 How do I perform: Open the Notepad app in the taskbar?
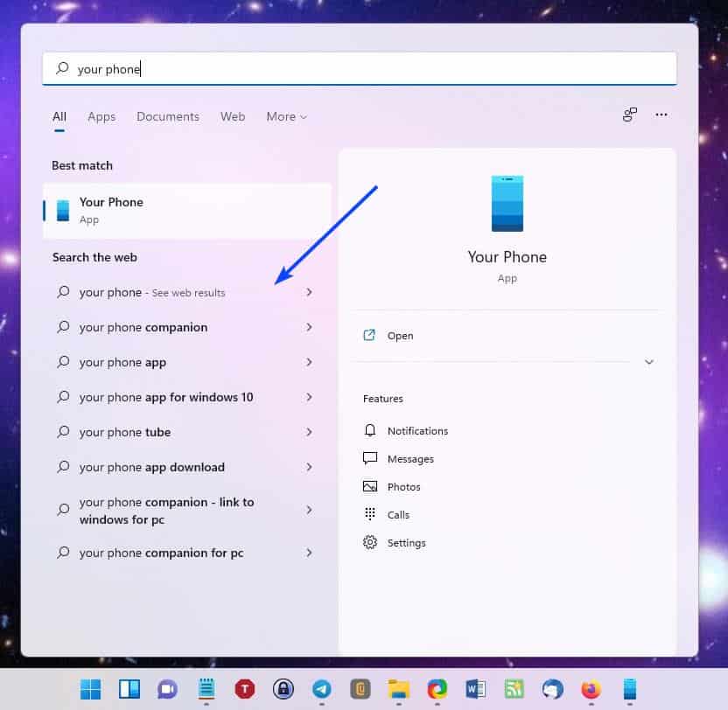click(206, 689)
